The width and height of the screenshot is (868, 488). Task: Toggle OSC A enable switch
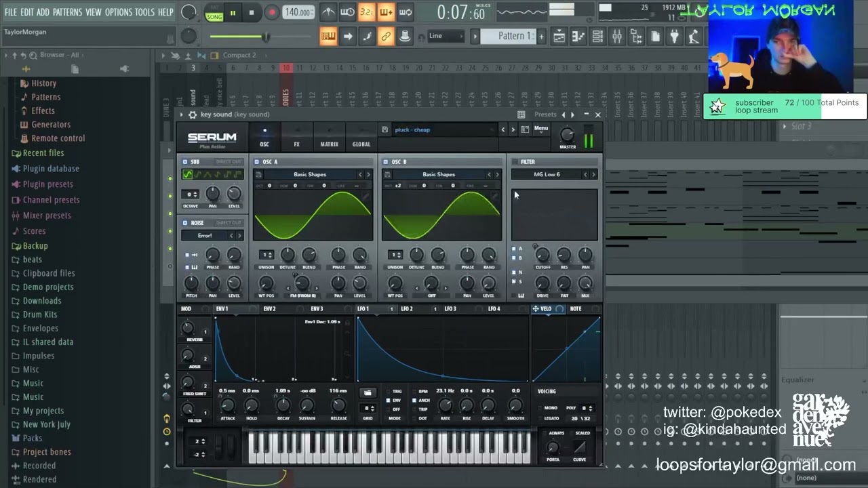point(256,162)
